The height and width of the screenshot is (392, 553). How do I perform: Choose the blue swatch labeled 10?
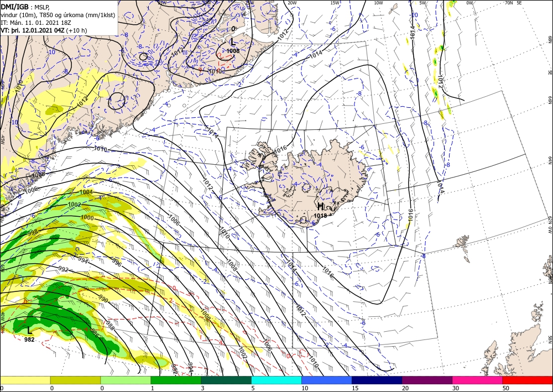pos(327,380)
